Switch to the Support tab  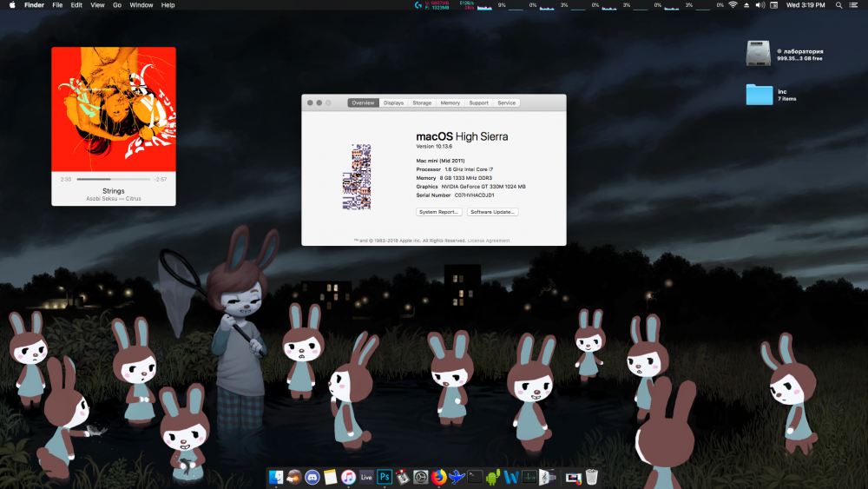pyautogui.click(x=479, y=103)
